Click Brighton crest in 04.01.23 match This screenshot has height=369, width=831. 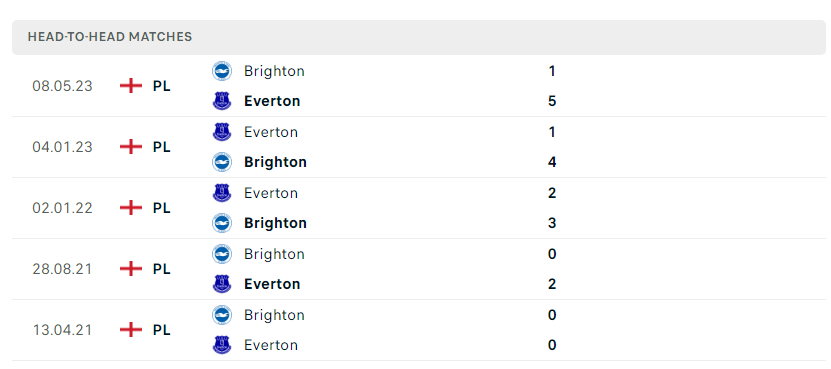(222, 162)
